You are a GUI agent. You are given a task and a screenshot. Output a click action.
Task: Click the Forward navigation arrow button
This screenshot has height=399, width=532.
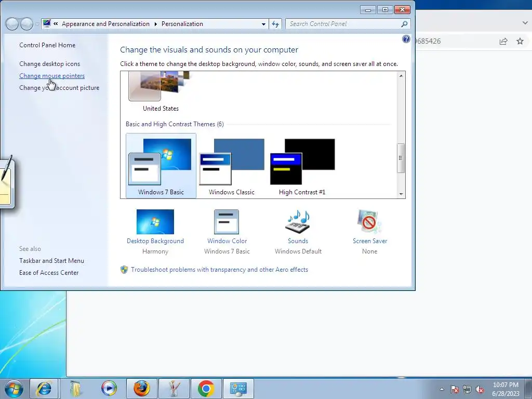(26, 24)
